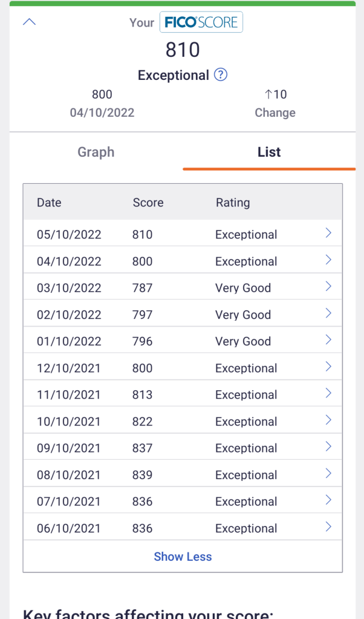The width and height of the screenshot is (364, 619).
Task: Expand the 03/10/2022 row chevron
Action: pos(328,287)
